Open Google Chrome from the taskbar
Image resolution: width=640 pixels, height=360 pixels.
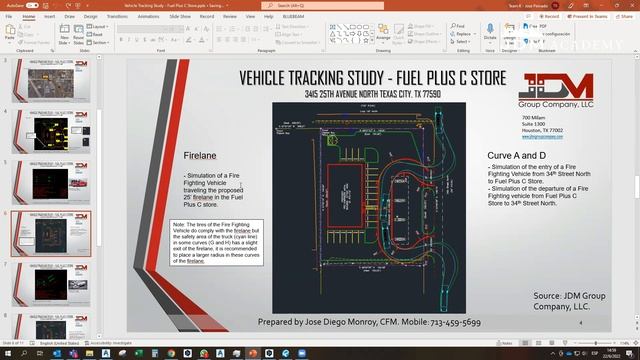pos(171,353)
